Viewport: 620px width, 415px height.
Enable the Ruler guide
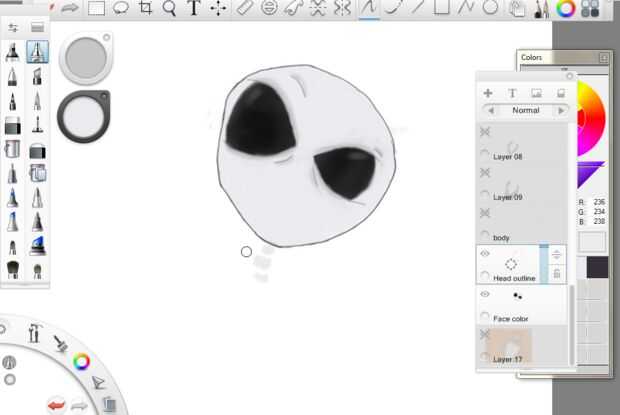(244, 8)
